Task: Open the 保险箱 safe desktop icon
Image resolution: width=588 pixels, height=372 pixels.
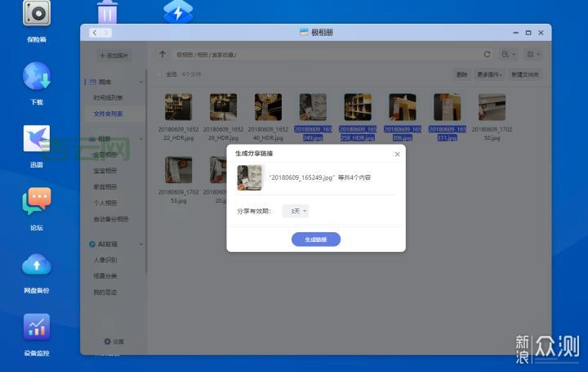Action: click(x=37, y=14)
